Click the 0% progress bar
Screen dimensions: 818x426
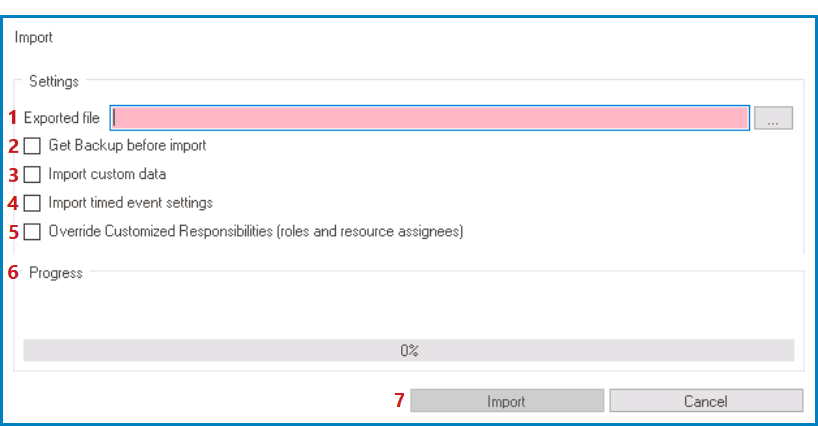pyautogui.click(x=408, y=350)
